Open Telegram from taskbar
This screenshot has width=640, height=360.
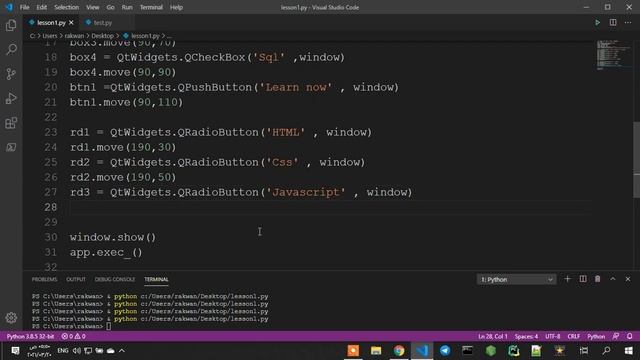point(445,351)
